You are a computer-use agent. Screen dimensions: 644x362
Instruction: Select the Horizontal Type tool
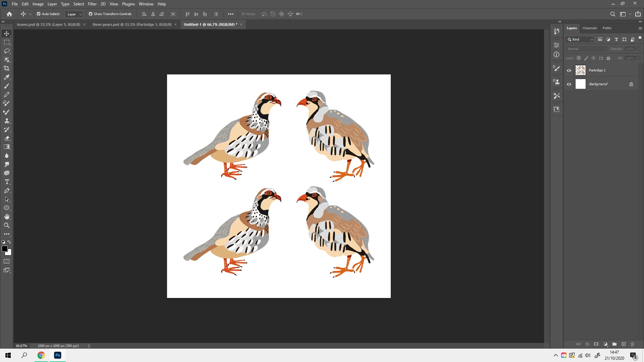pyautogui.click(x=7, y=182)
